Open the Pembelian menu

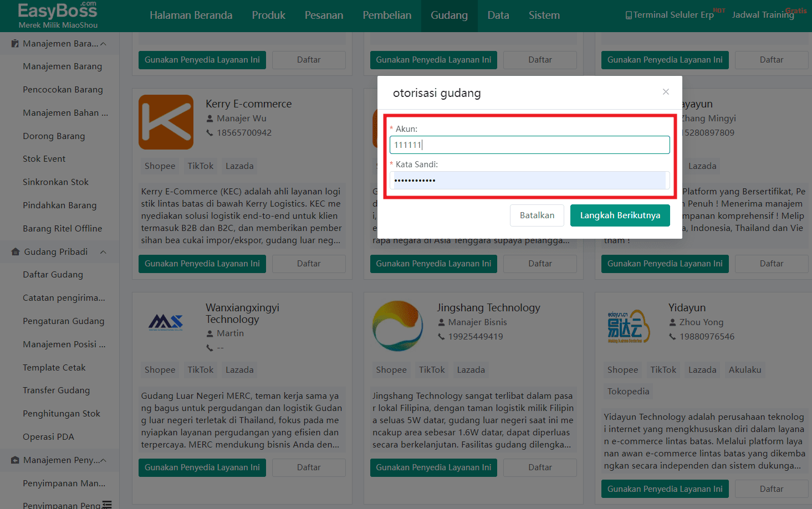387,16
